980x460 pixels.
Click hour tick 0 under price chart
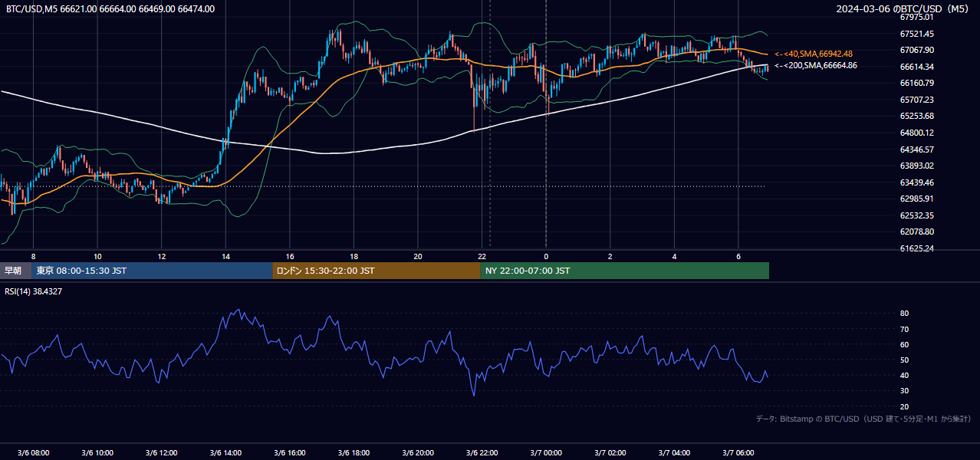(x=546, y=256)
